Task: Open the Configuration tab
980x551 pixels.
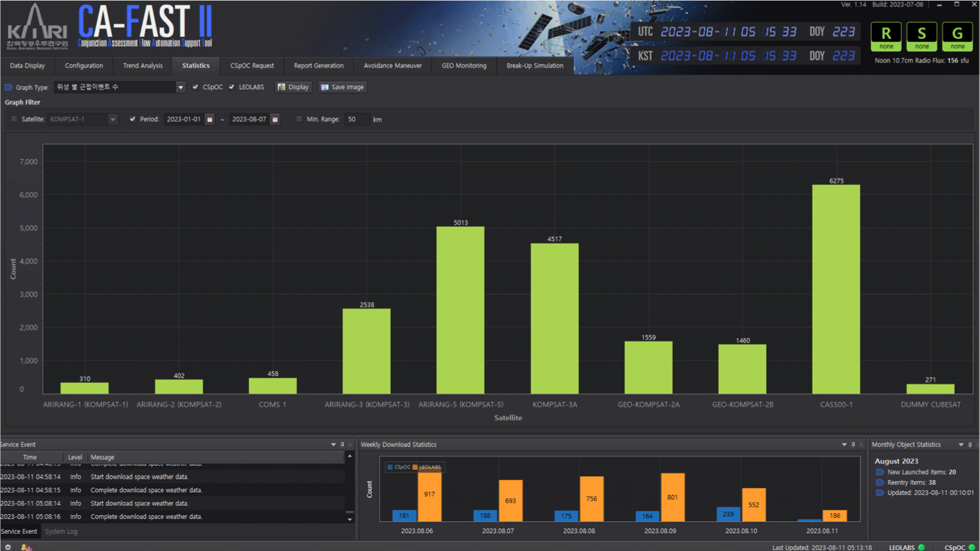Action: (x=84, y=65)
